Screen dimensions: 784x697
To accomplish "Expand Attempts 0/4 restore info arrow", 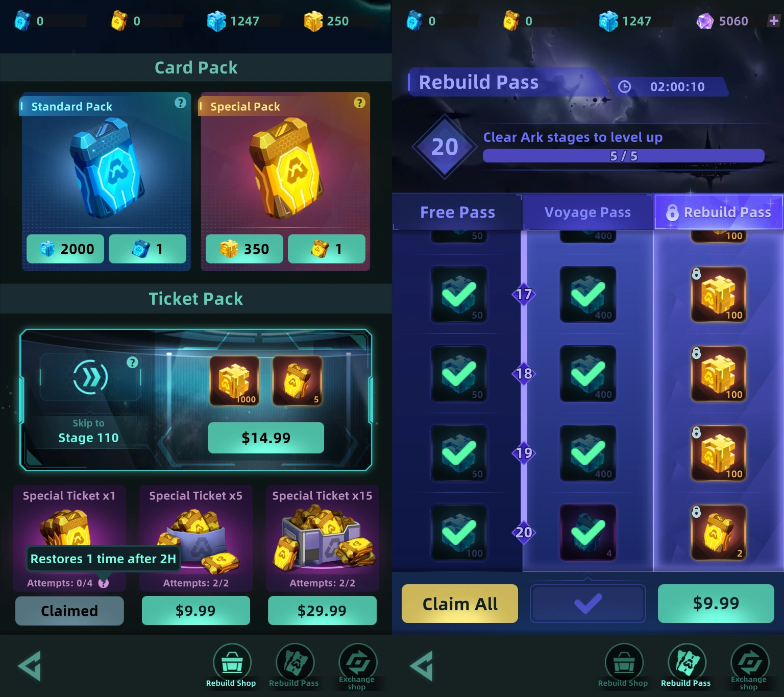I will point(104,583).
